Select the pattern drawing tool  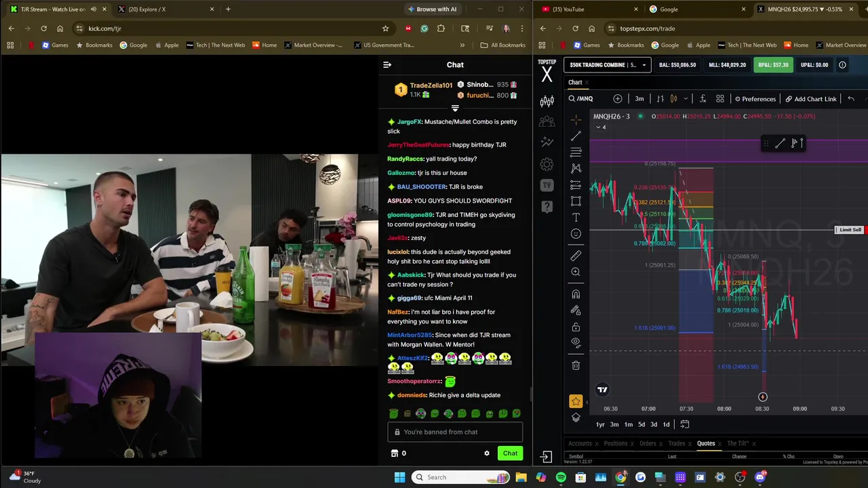pyautogui.click(x=576, y=168)
